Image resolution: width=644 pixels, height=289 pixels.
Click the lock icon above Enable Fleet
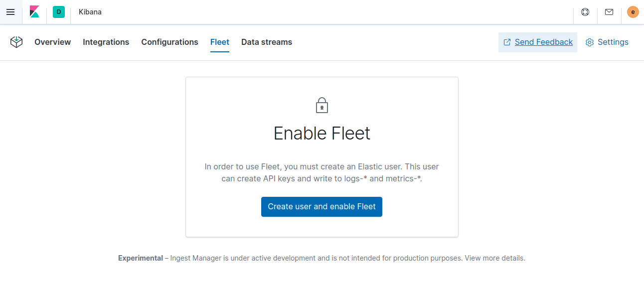click(322, 105)
